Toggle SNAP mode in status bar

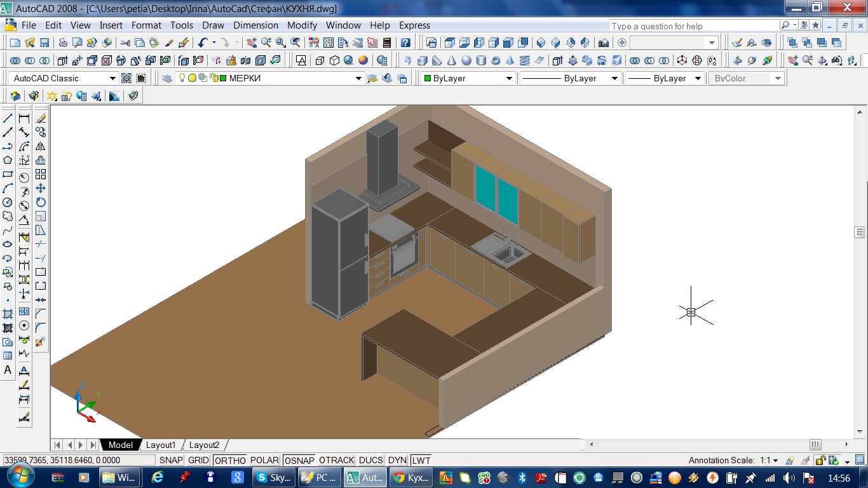(171, 460)
